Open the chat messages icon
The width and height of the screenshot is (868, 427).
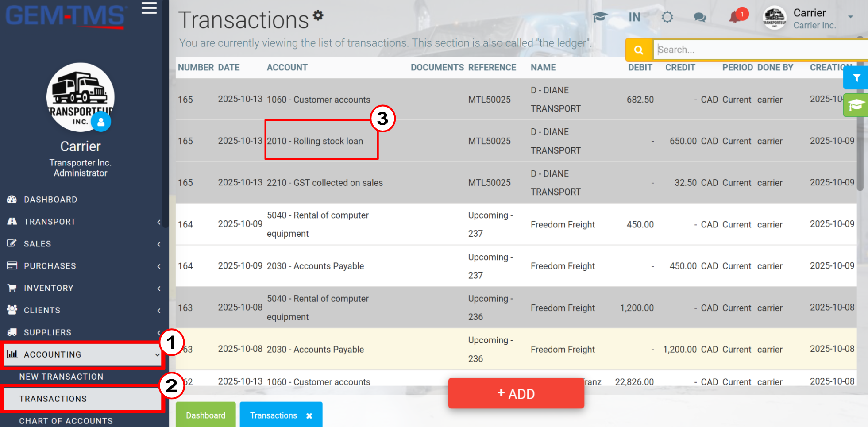700,17
